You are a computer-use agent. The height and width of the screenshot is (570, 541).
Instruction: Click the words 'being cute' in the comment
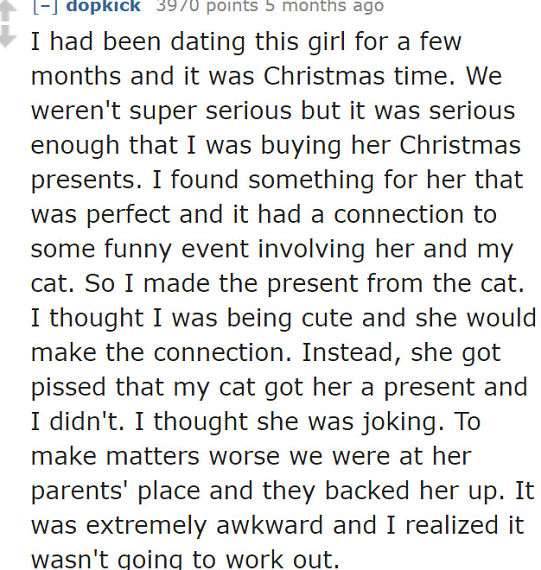[x=290, y=318]
